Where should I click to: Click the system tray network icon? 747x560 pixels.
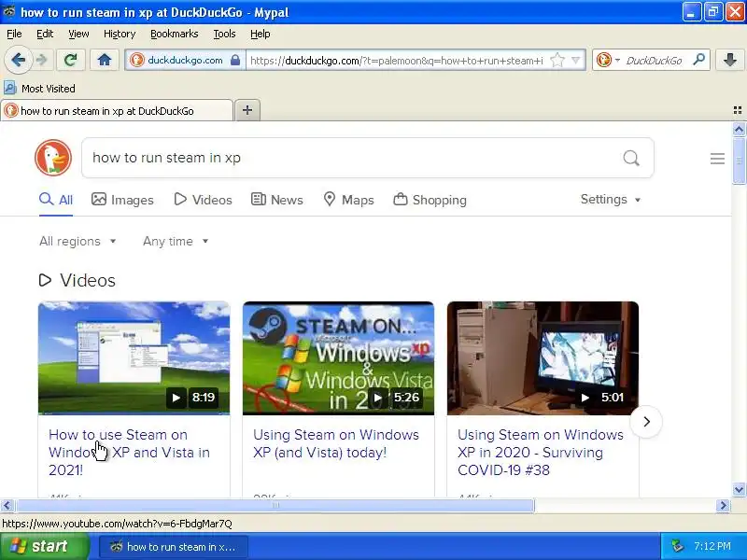tap(676, 546)
